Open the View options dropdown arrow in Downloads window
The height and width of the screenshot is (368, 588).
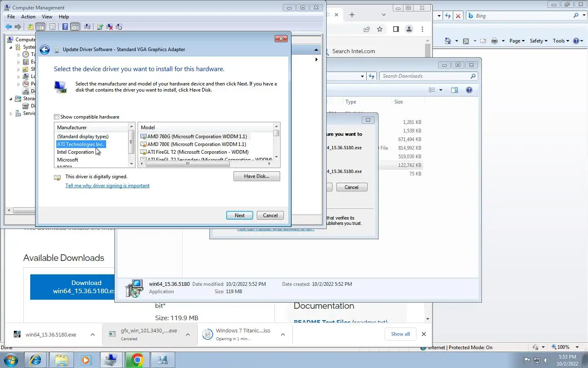[x=441, y=90]
